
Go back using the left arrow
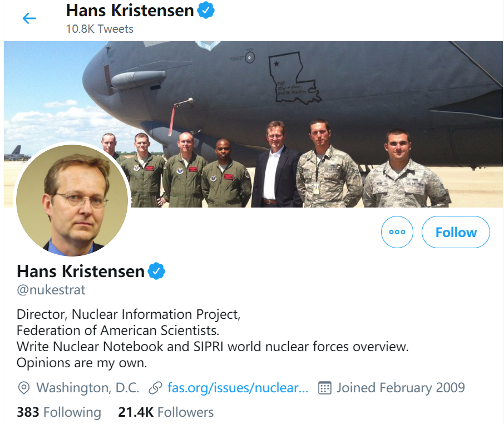point(29,18)
